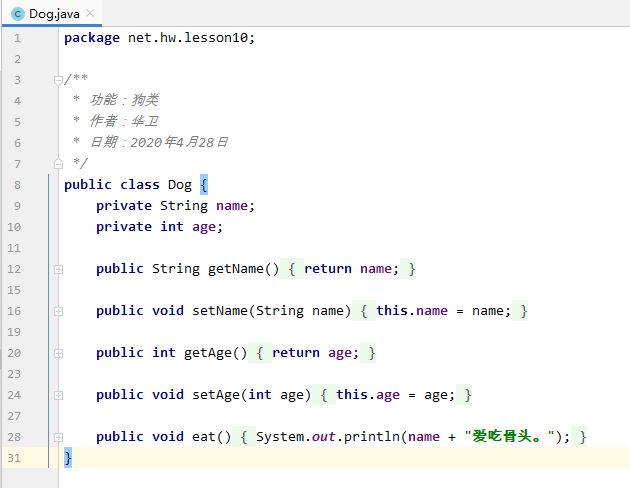Image resolution: width=630 pixels, height=488 pixels.
Task: Click line number 31 in the gutter
Action: pos(14,458)
